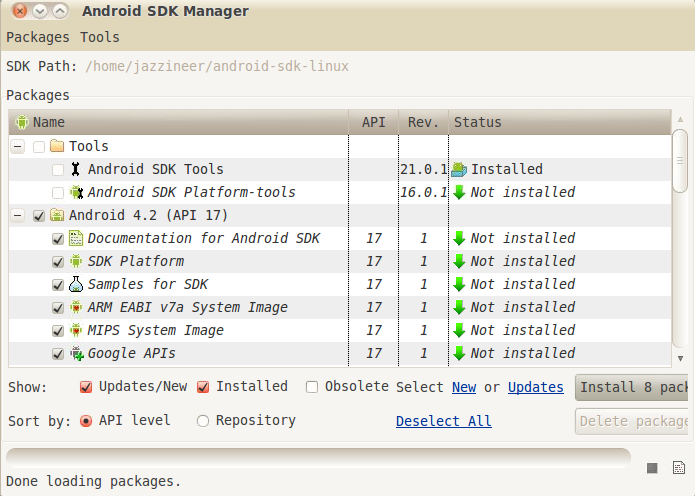Click the Samples for SDK flask icon
695x496 pixels.
tap(76, 284)
